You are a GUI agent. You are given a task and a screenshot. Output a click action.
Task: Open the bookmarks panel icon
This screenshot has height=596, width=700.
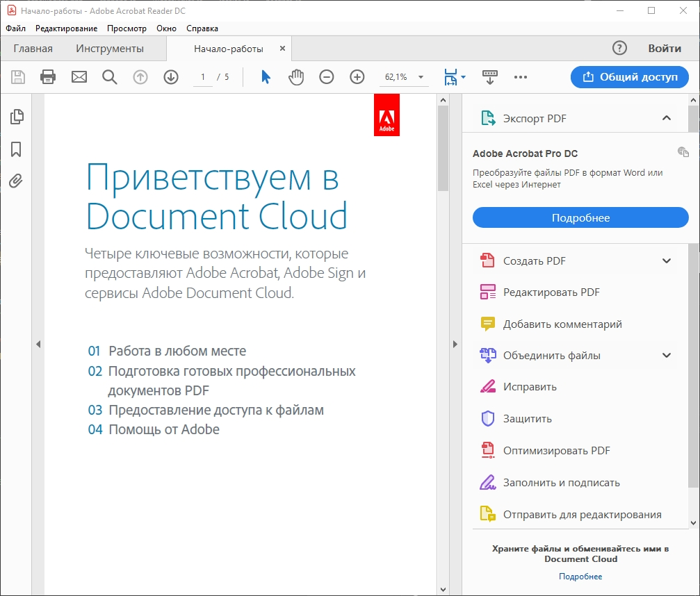point(17,149)
